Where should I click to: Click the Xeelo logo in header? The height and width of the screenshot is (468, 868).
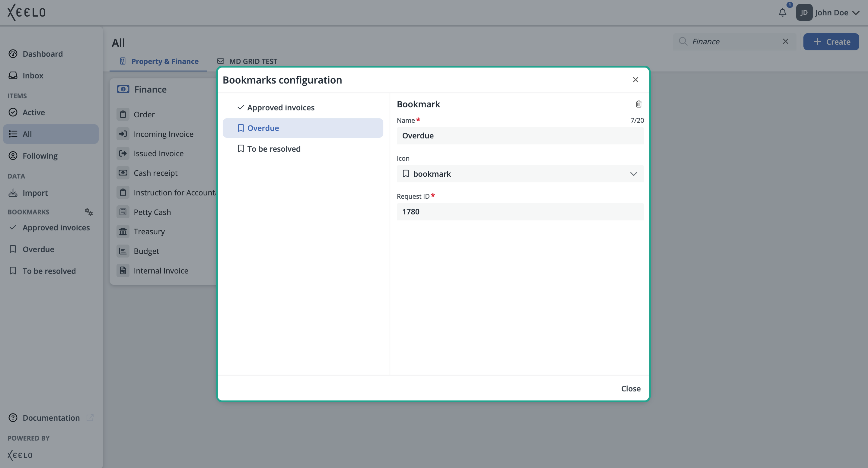tap(26, 12)
